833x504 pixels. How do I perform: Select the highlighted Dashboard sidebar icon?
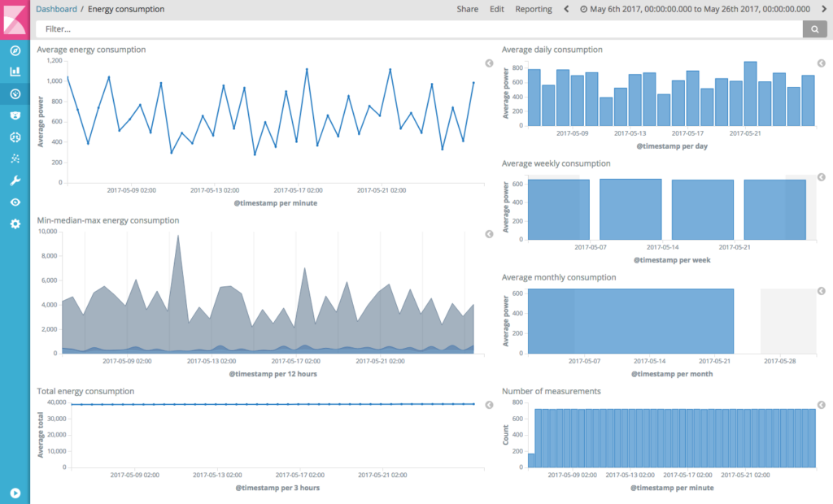(x=14, y=93)
